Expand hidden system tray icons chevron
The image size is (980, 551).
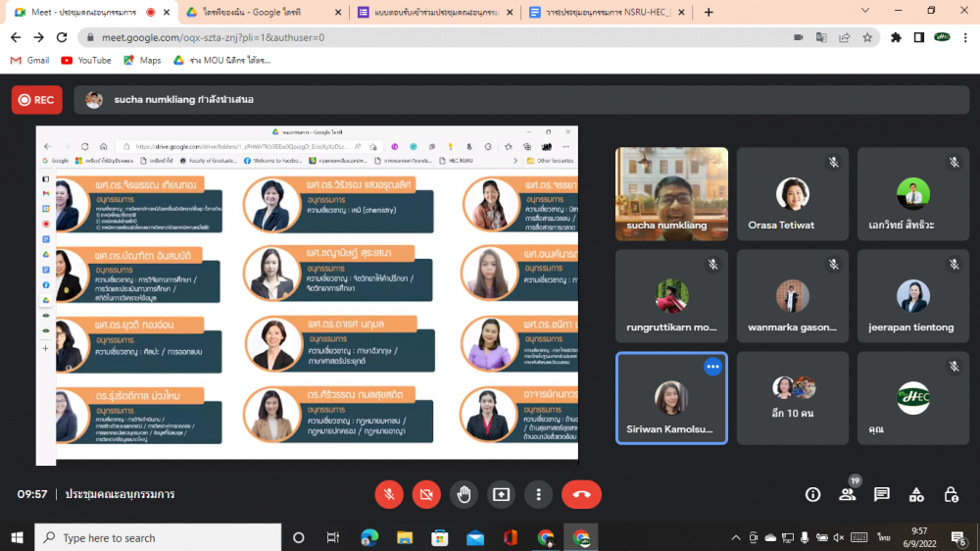click(x=736, y=537)
